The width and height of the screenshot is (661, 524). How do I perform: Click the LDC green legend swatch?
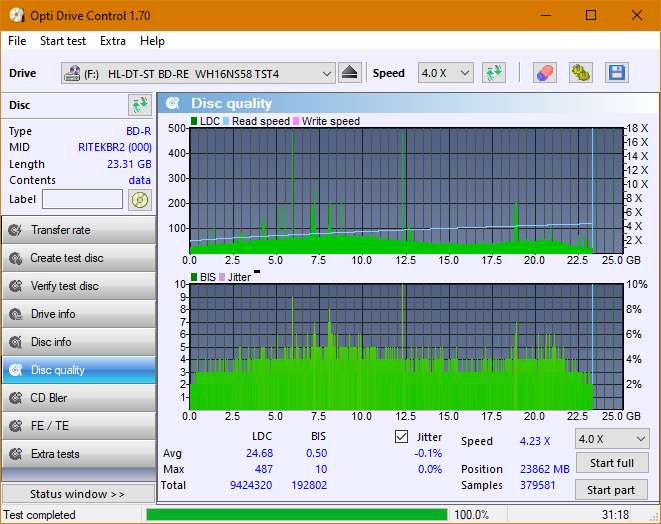[x=194, y=121]
